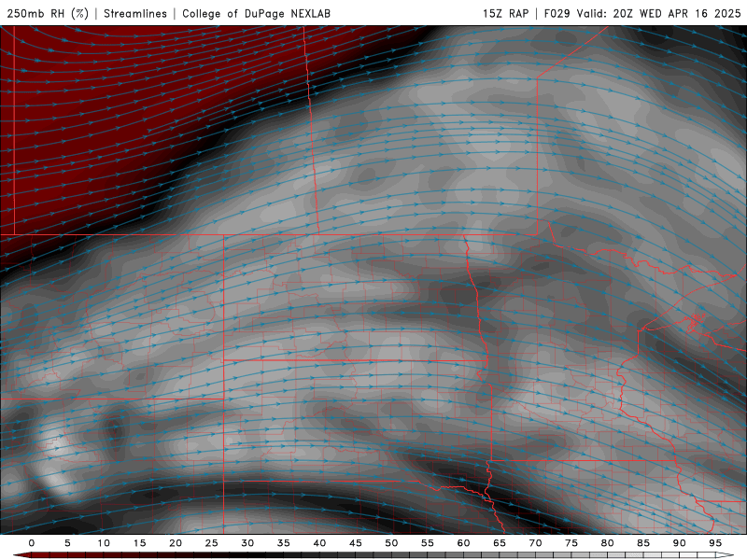Click the colorbar label 75
Image resolution: width=747 pixels, height=560 pixels.
[x=571, y=543]
